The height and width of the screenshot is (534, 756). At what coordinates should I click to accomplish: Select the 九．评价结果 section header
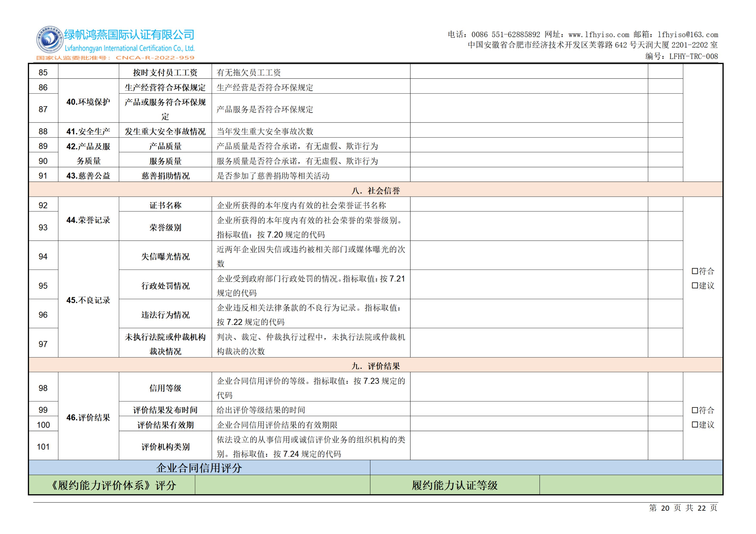(375, 366)
